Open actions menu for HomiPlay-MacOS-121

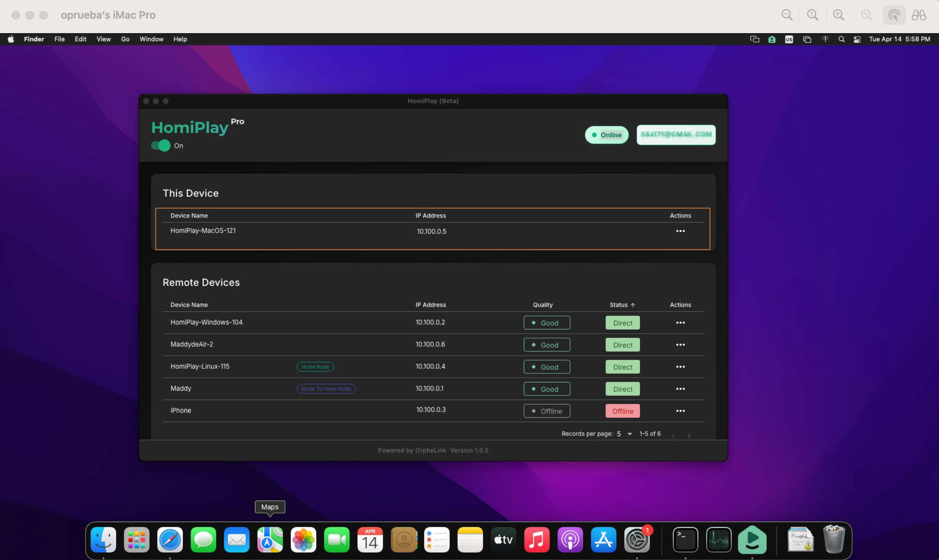click(x=680, y=231)
